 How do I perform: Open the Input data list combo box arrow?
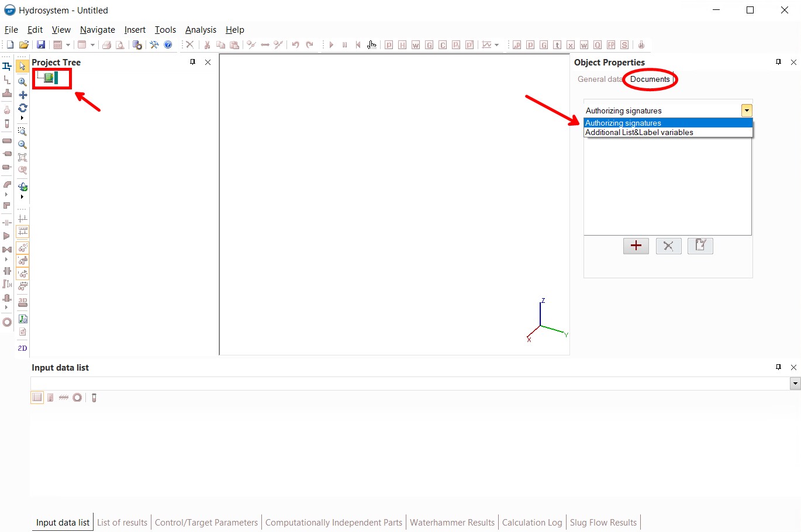coord(795,384)
